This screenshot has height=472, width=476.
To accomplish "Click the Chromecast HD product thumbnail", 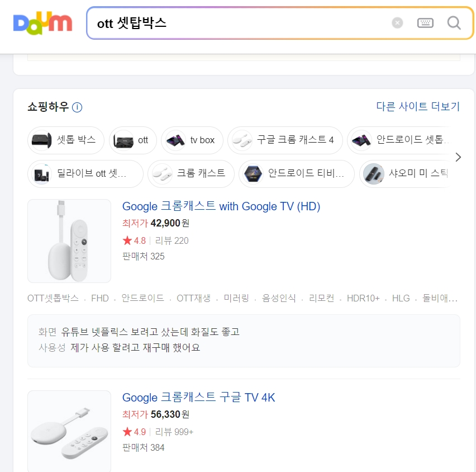I will [69, 241].
